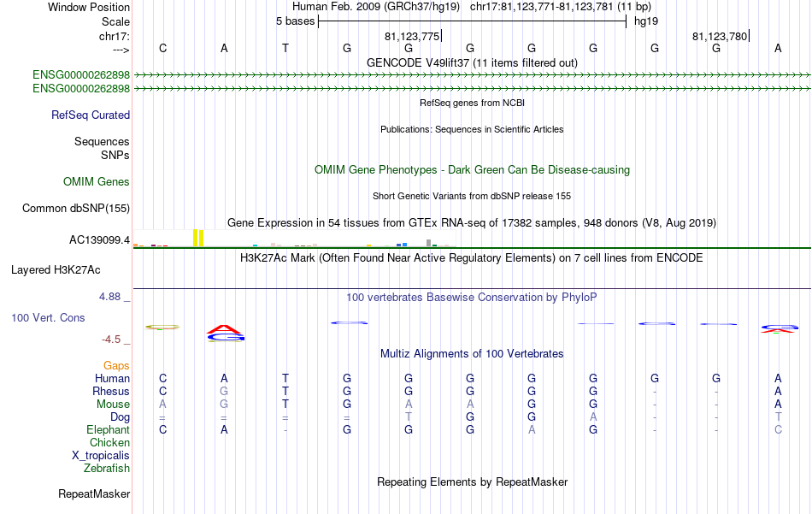Click the 81,123,775 ruler coordinate
This screenshot has height=514, width=812.
(412, 36)
